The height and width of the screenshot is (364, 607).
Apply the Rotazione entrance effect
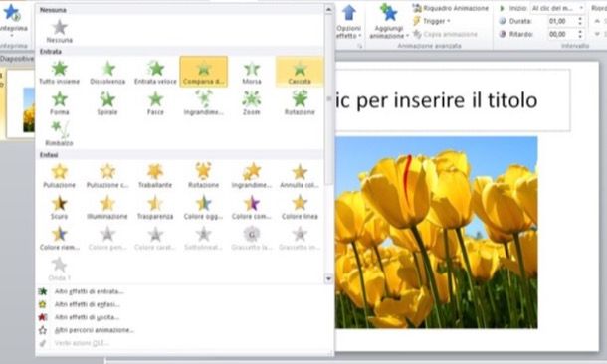click(x=300, y=102)
